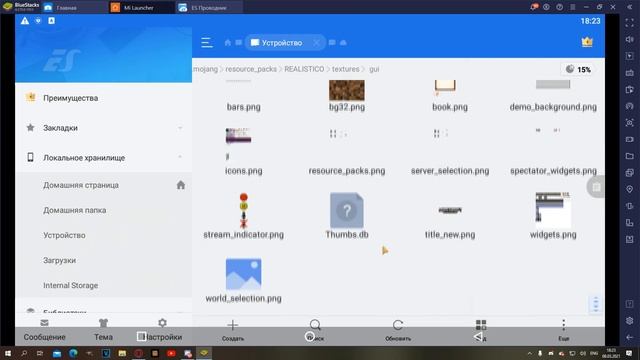Click the home icon beside Домашняя страница
Screen dimensions: 640x360
tap(181, 185)
